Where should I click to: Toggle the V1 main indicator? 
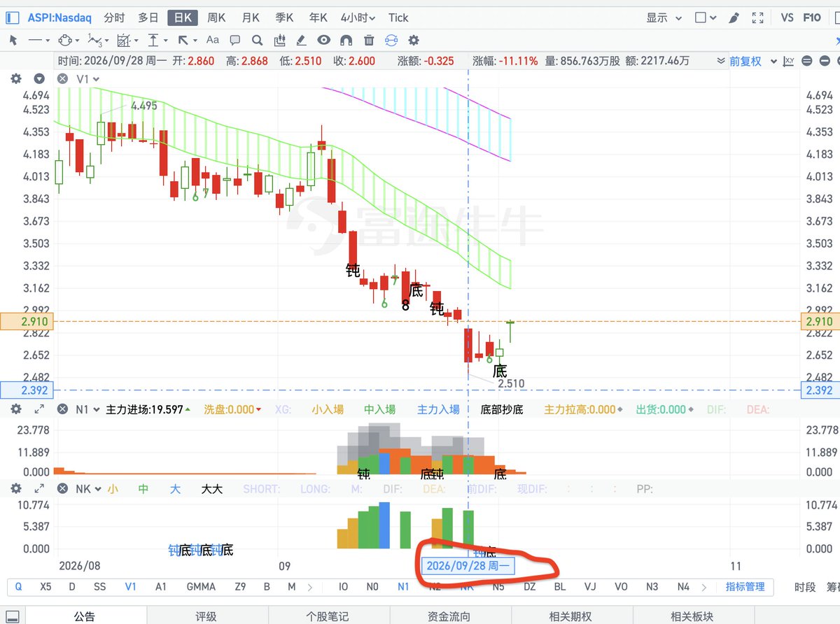click(x=130, y=587)
